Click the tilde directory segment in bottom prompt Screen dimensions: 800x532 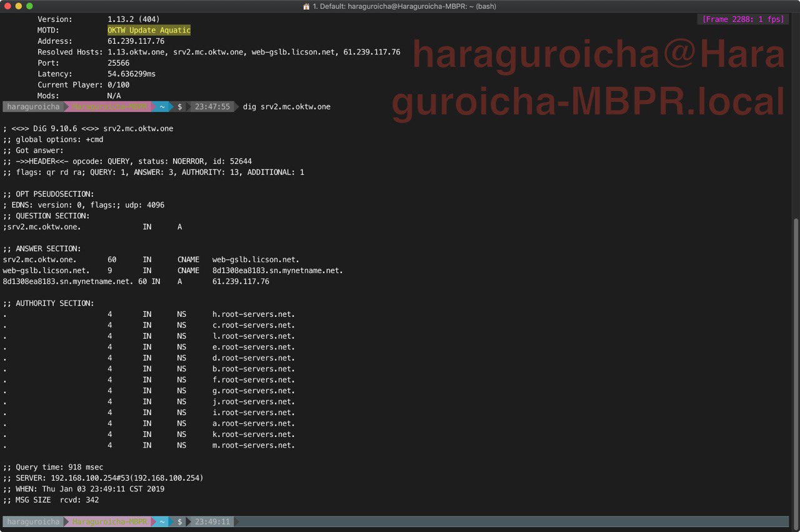pyautogui.click(x=161, y=521)
